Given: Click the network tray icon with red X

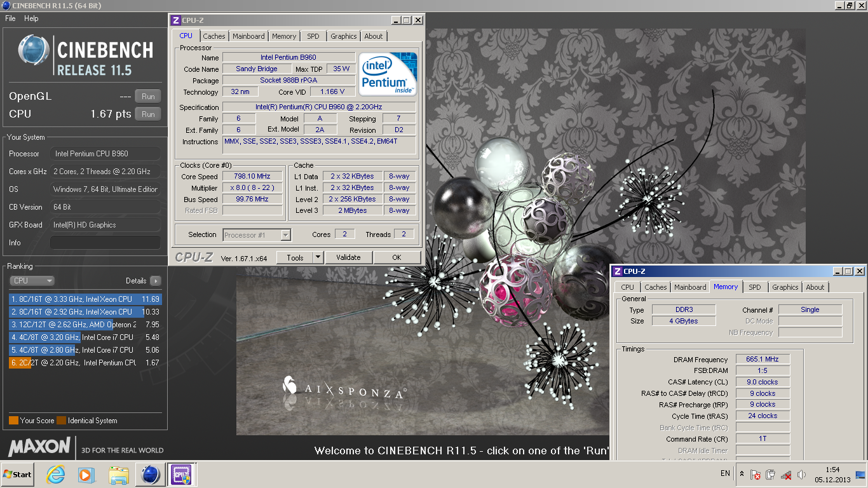Looking at the screenshot, I should point(786,475).
